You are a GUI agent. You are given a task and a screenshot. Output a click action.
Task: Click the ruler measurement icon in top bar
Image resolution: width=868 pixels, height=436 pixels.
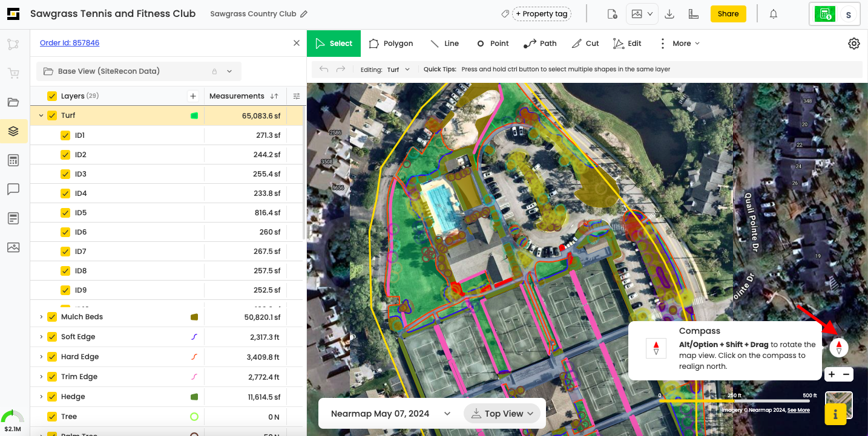694,14
